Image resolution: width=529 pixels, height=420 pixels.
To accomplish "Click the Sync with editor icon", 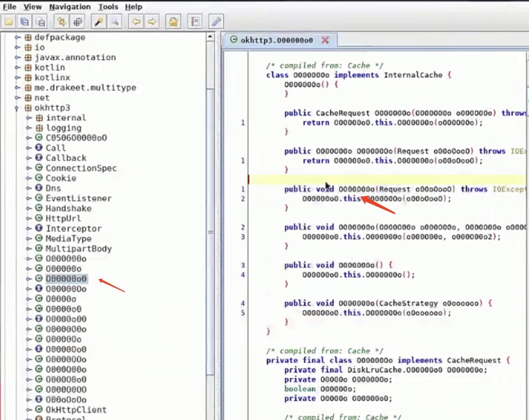I will (61, 22).
